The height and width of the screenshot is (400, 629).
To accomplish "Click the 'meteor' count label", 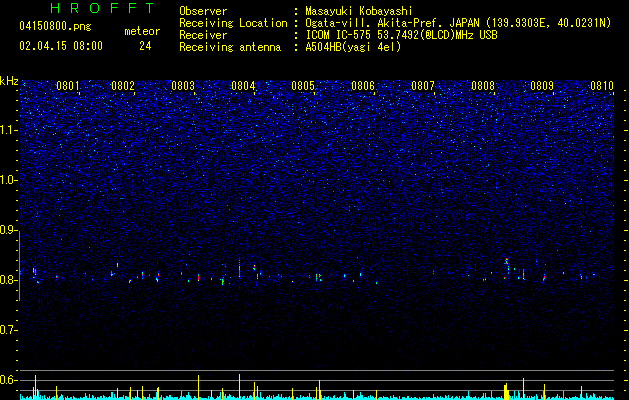I will 142,31.
